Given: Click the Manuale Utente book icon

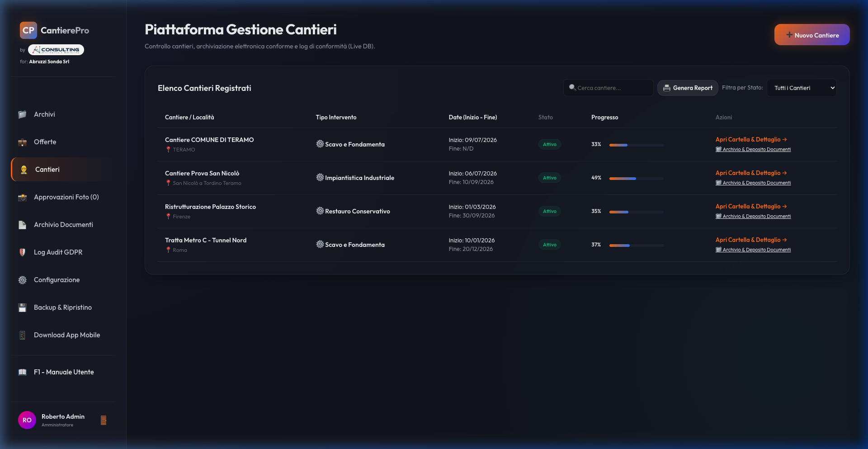Looking at the screenshot, I should (x=22, y=372).
